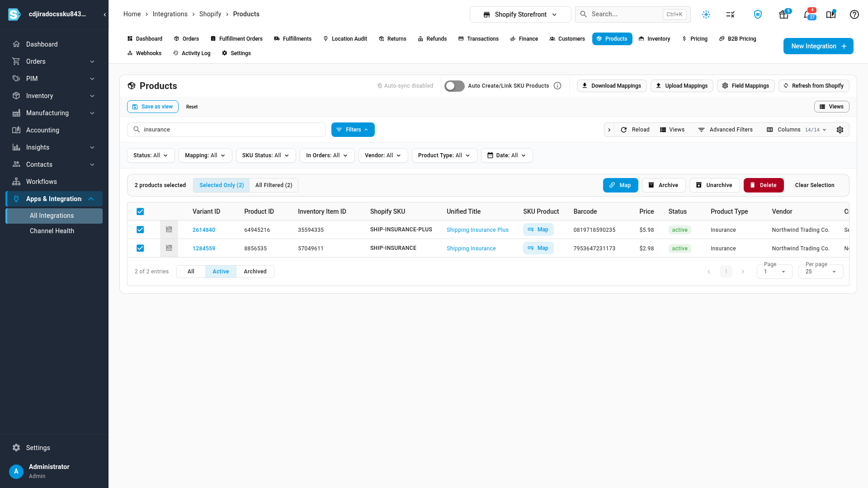Open the Mapping: All filter dropdown
Viewport: 868px width, 488px height.
pos(205,155)
